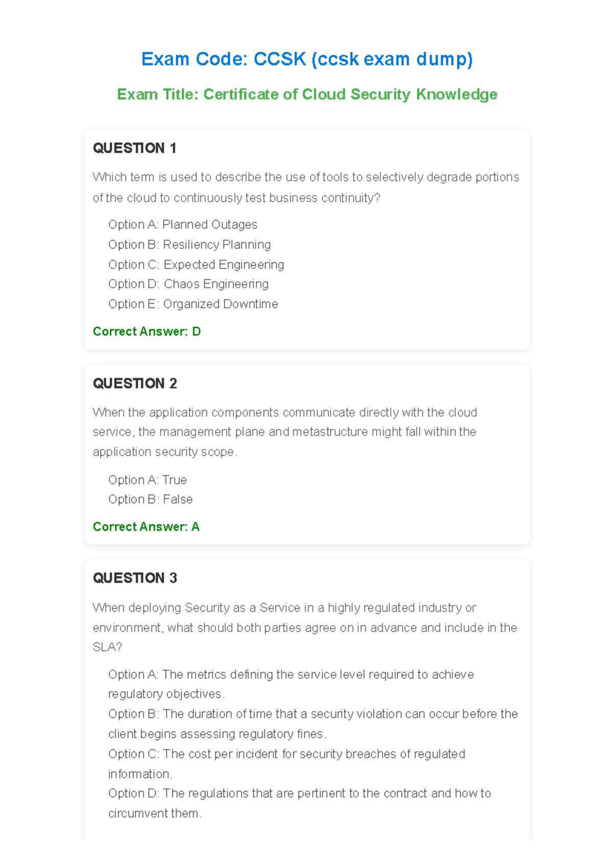Image resolution: width=613 pixels, height=868 pixels.
Task: Choose the True option
Action: (x=147, y=480)
